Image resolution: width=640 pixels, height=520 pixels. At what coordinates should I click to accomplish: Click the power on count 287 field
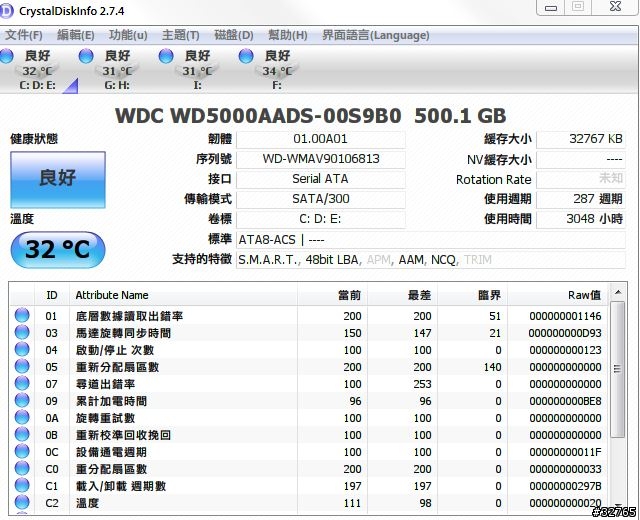tap(580, 199)
